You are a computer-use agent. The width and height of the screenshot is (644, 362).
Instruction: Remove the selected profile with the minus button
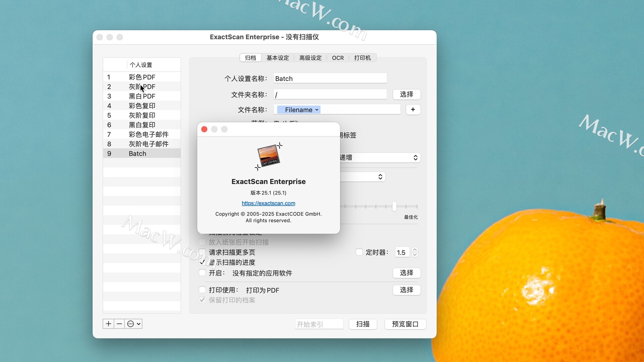tap(119, 324)
